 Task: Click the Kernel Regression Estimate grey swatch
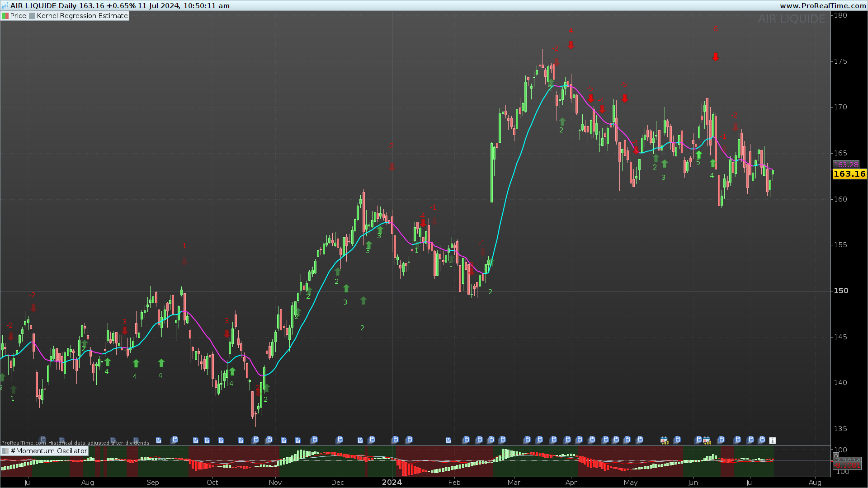[32, 16]
